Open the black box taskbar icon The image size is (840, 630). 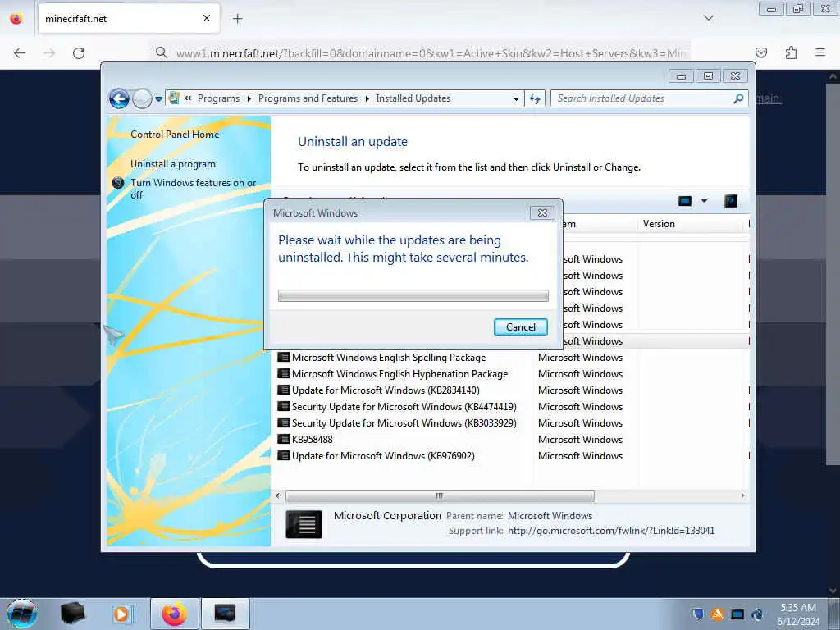(72, 613)
